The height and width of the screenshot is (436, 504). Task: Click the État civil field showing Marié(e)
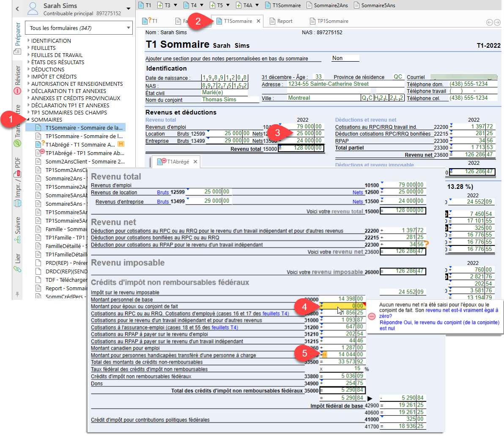coord(225,93)
